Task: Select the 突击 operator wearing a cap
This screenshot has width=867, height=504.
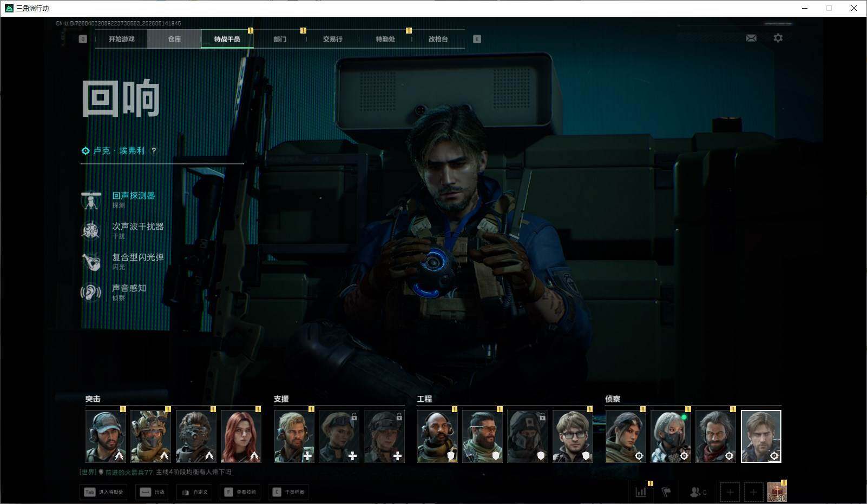Action: (x=106, y=436)
